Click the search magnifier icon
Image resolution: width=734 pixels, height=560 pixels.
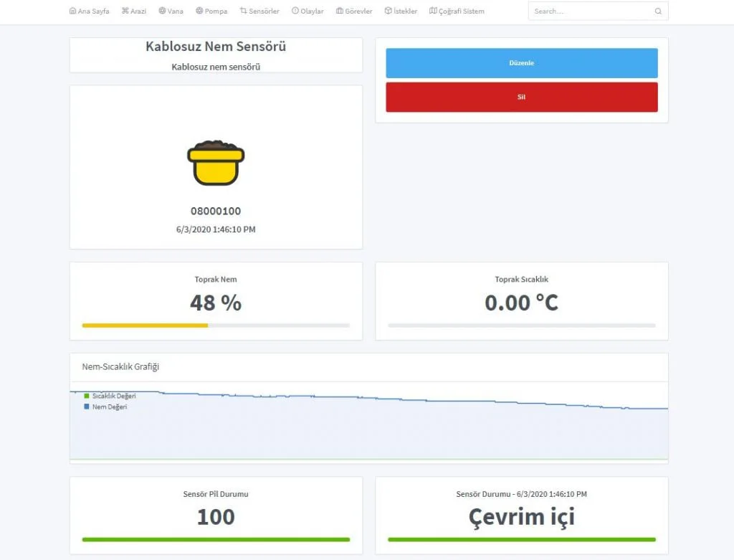658,11
